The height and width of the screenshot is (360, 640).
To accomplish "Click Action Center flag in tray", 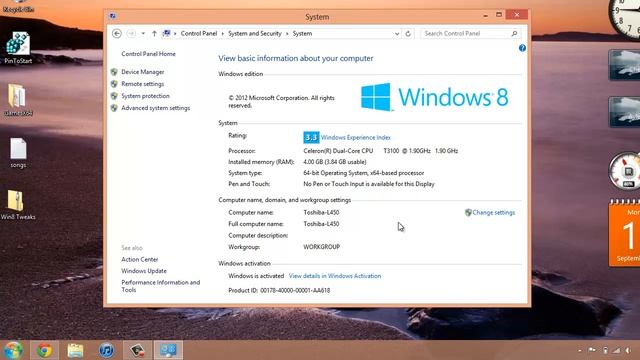I will click(x=592, y=350).
